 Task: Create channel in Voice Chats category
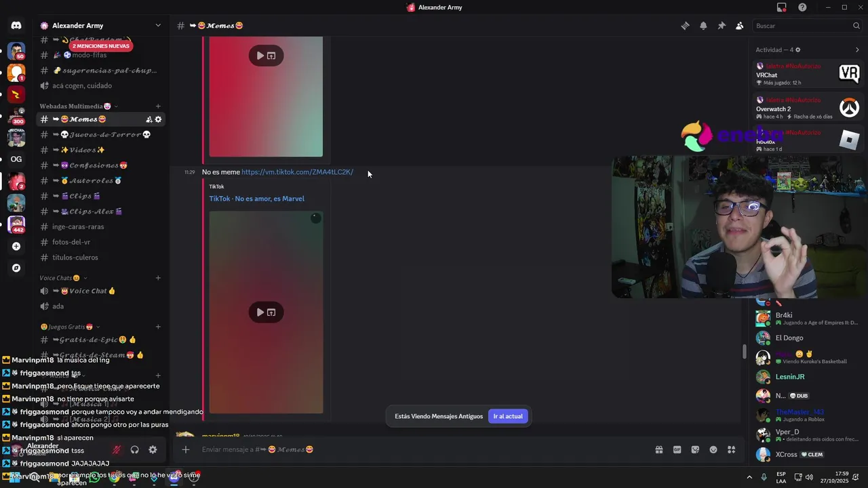click(158, 278)
